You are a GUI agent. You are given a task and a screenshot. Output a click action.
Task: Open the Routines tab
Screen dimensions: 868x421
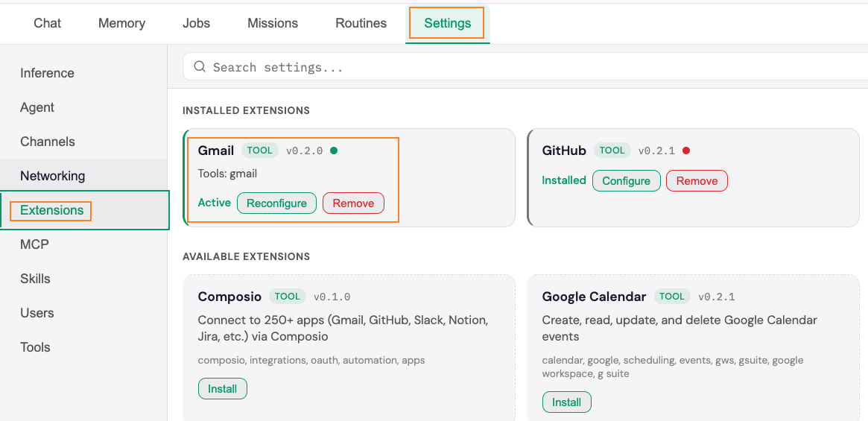[x=361, y=23]
